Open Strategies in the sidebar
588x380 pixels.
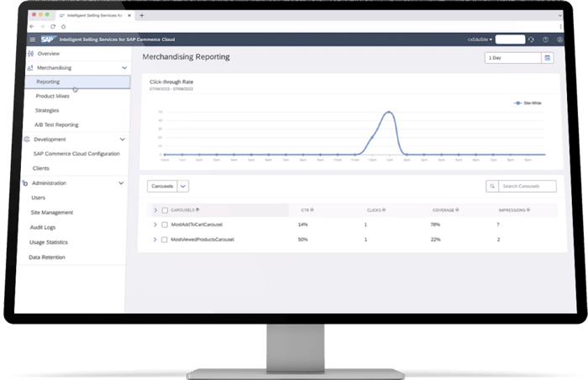click(x=47, y=110)
